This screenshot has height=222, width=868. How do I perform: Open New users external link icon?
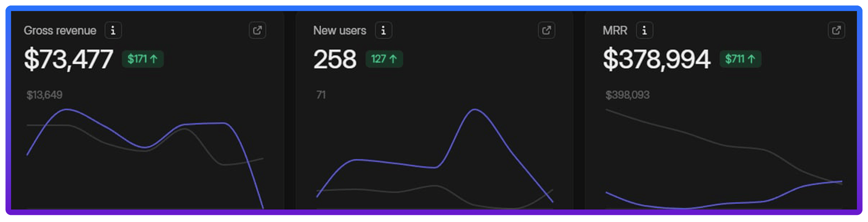click(546, 30)
